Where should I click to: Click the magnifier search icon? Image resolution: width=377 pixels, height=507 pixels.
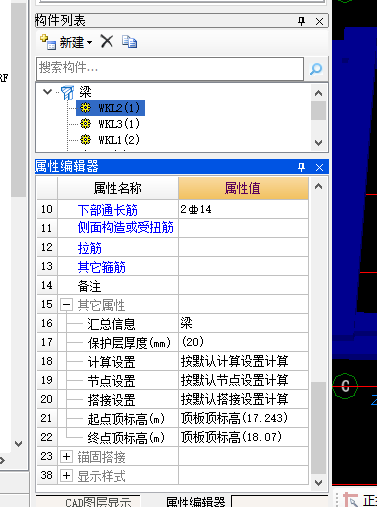[x=316, y=69]
